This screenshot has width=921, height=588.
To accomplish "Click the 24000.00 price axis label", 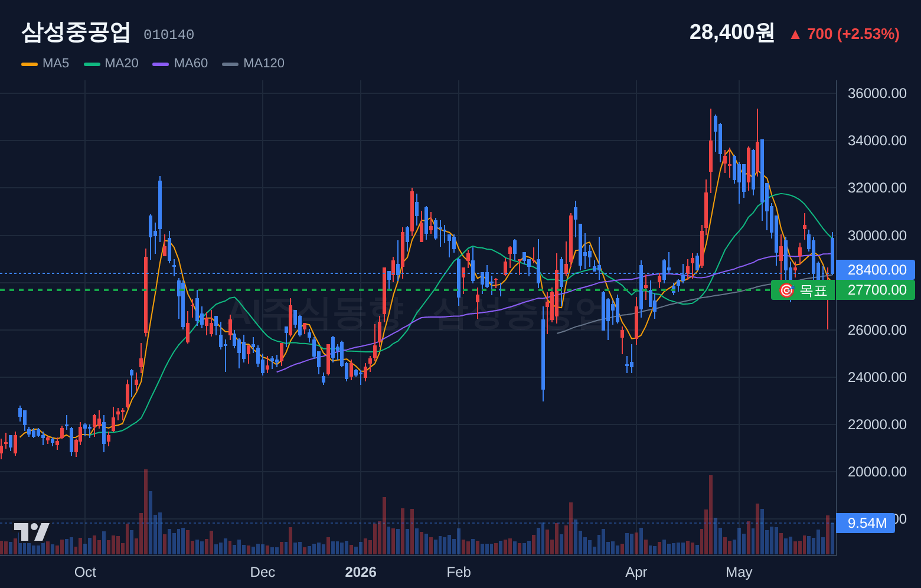I will click(877, 377).
